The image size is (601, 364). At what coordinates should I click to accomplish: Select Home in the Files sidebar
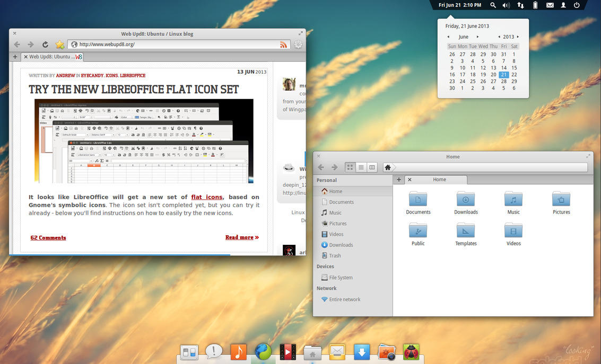[x=353, y=191]
